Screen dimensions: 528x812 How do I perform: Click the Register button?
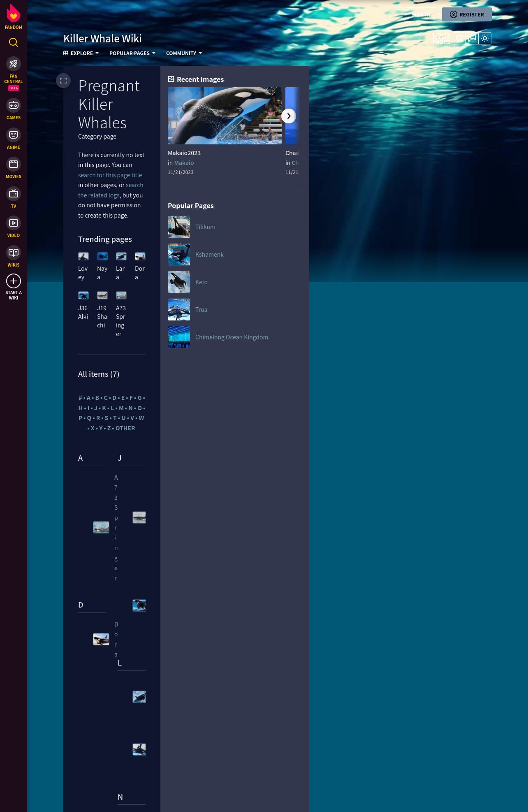click(x=467, y=14)
